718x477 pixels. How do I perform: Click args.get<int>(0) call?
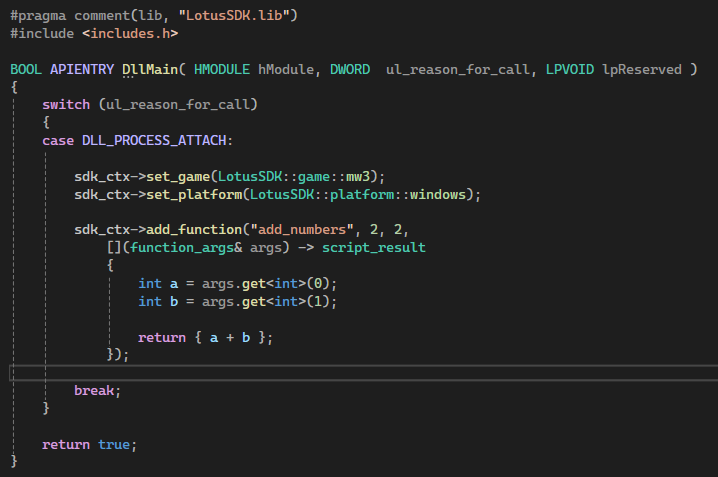[x=266, y=284]
